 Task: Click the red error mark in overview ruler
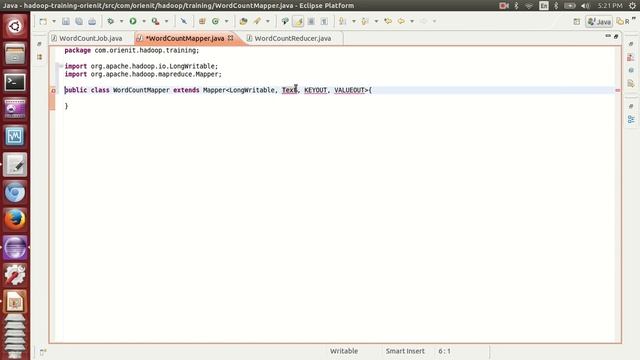[x=618, y=90]
